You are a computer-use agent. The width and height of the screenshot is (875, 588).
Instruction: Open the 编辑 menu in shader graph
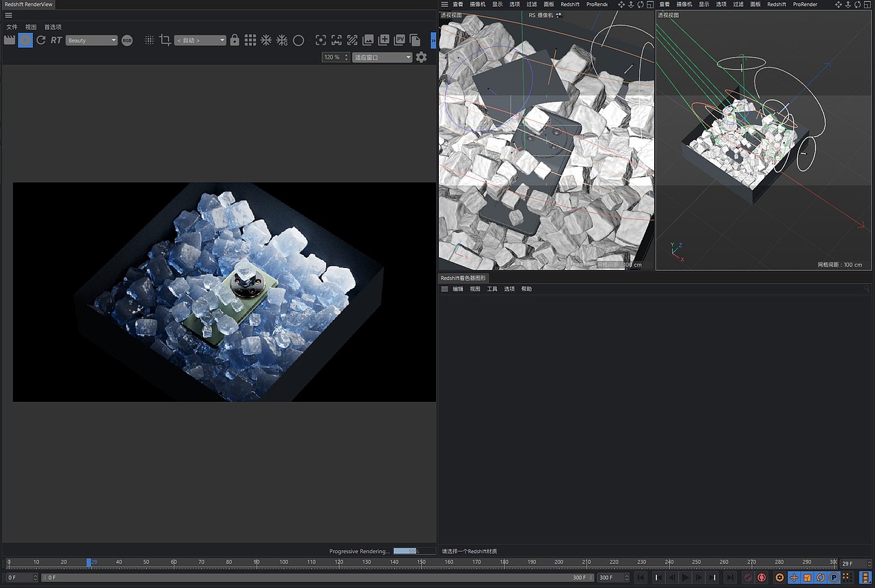[458, 289]
